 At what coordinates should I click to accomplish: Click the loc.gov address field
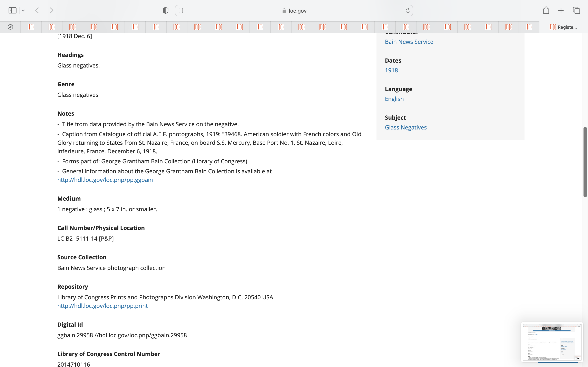294,11
